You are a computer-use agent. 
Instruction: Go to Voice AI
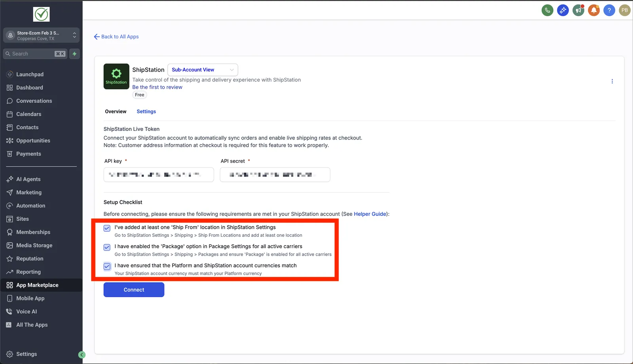tap(41, 311)
